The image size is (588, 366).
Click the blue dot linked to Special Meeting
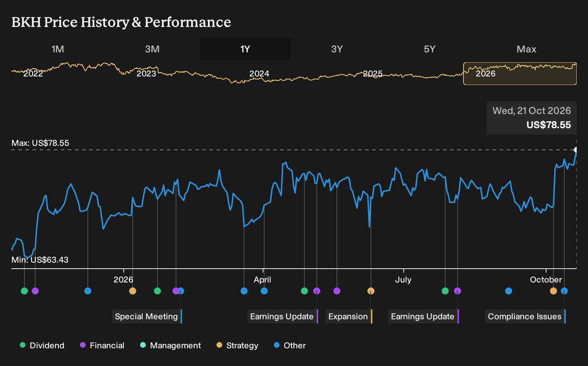(181, 291)
